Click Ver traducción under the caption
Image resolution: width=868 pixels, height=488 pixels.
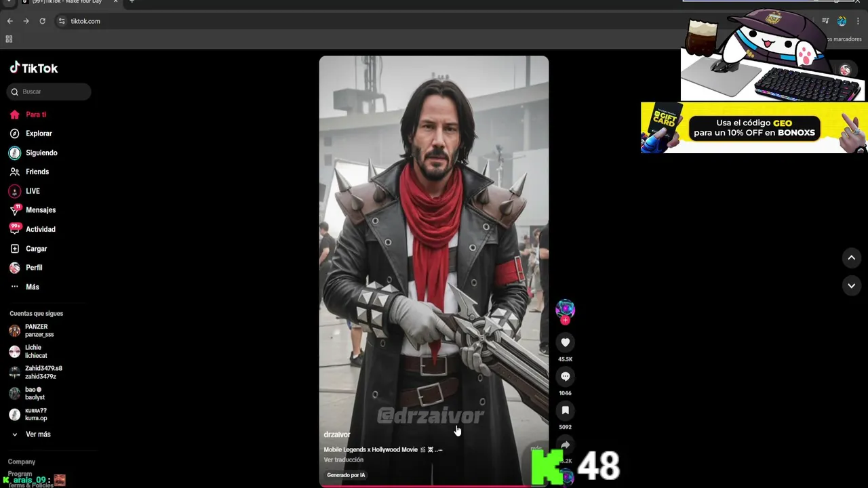[x=344, y=460]
